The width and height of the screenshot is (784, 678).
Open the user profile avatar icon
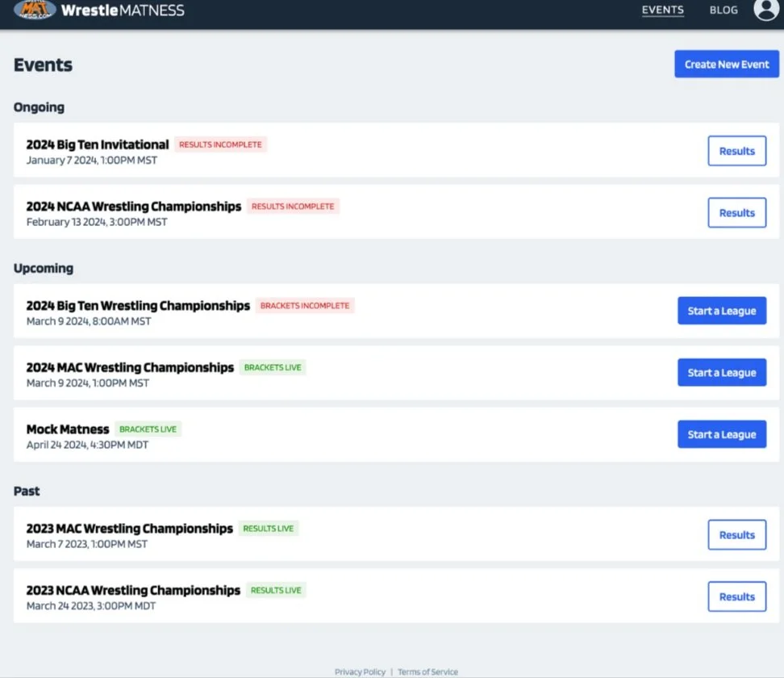click(x=766, y=9)
